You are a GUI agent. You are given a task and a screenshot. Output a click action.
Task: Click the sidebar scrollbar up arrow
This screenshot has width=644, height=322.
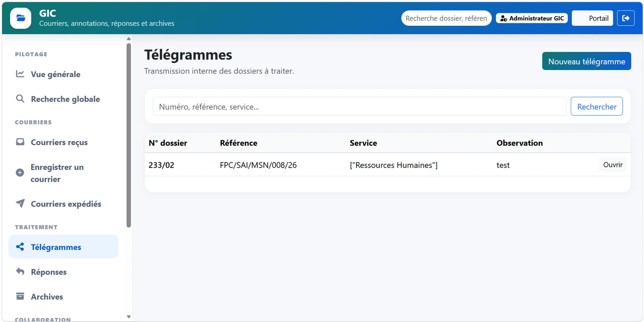tap(129, 39)
